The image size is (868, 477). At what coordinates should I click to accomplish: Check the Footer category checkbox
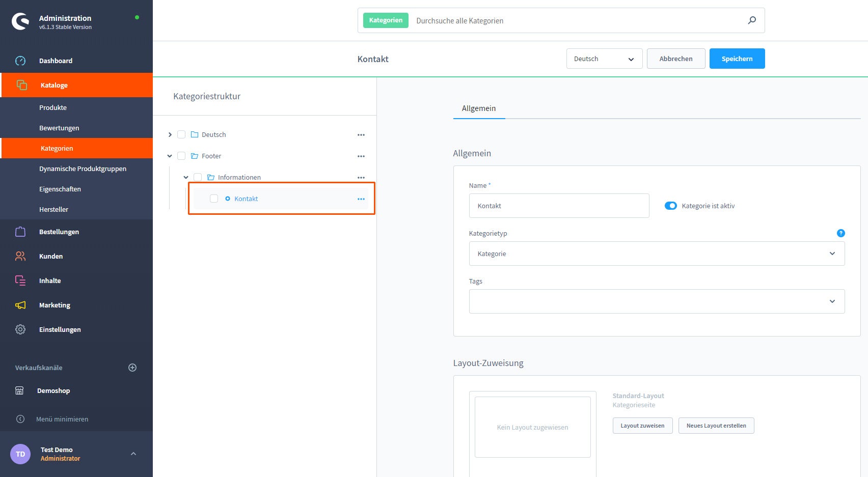(181, 156)
